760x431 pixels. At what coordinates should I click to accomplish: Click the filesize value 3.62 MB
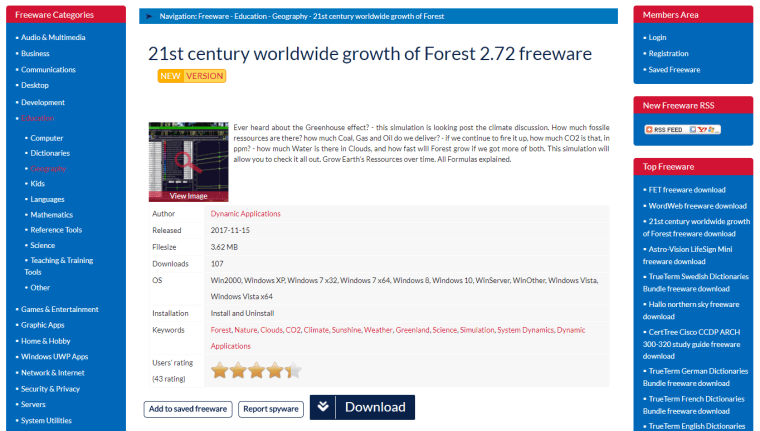click(224, 247)
